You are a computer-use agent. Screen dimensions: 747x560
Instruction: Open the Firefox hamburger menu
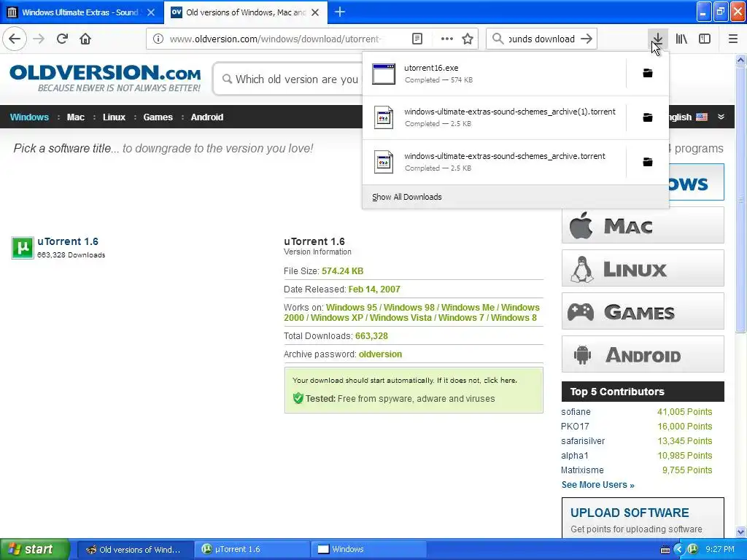coord(733,39)
